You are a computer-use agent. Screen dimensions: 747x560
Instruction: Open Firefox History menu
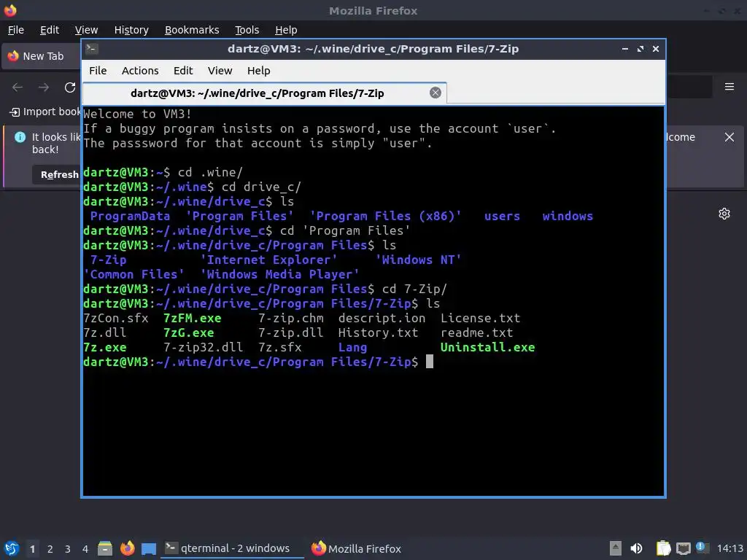point(131,30)
